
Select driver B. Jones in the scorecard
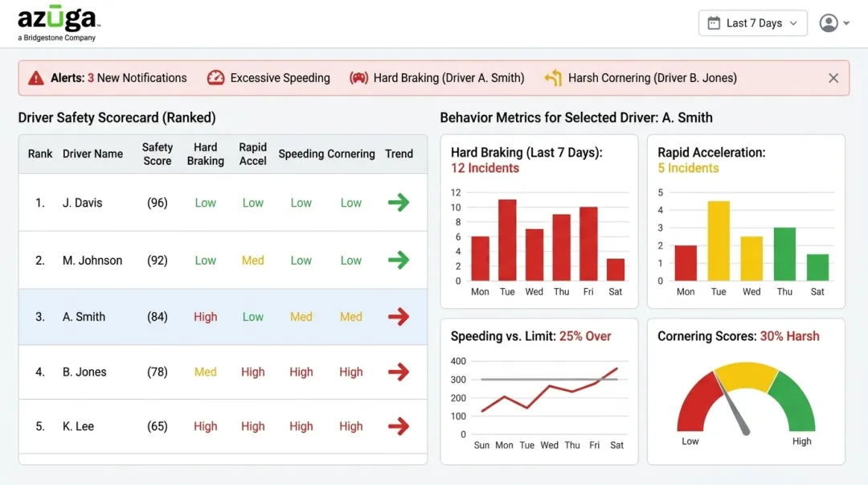(x=223, y=372)
